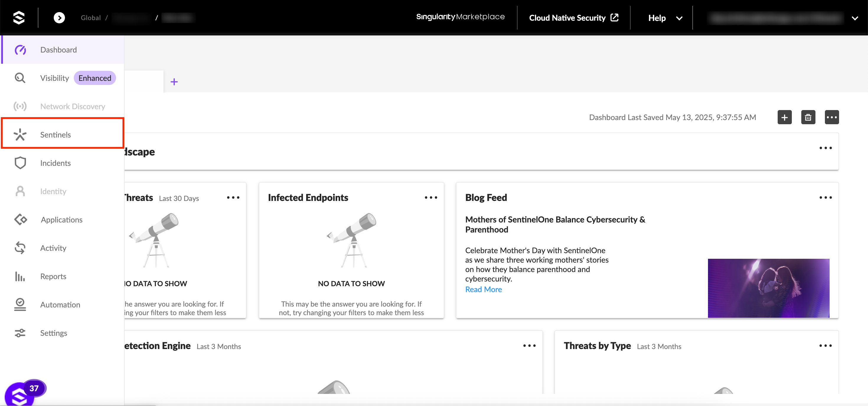
Task: Open Blog Feed widget options menu
Action: (825, 198)
